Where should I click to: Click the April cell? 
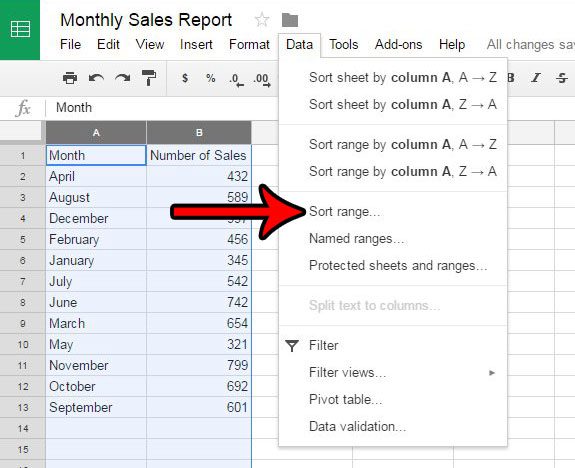96,176
